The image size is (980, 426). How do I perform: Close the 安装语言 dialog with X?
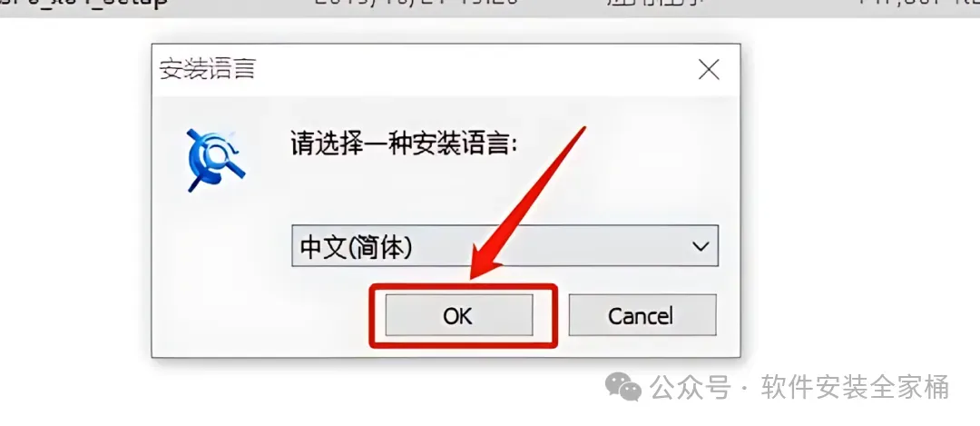[708, 69]
